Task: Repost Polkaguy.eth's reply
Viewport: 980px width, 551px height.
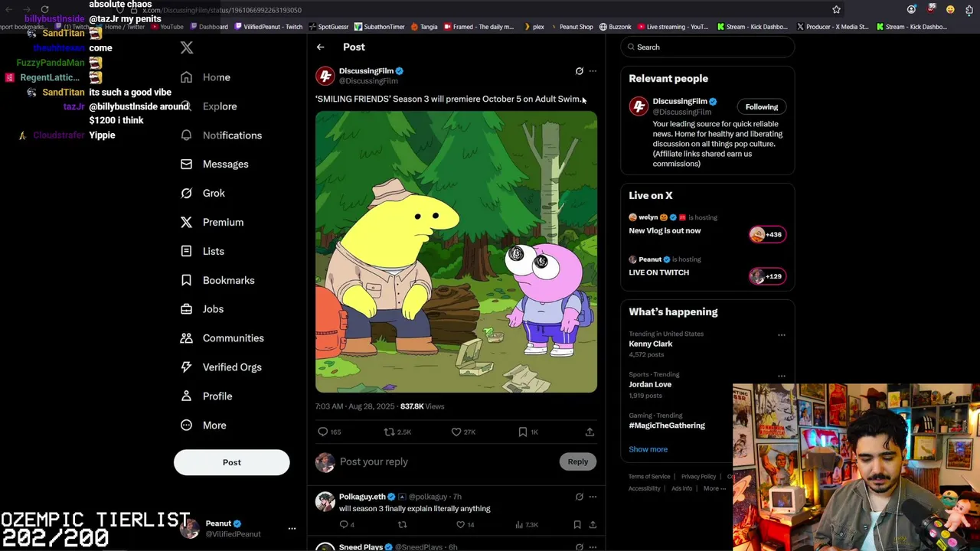Action: 402,525
